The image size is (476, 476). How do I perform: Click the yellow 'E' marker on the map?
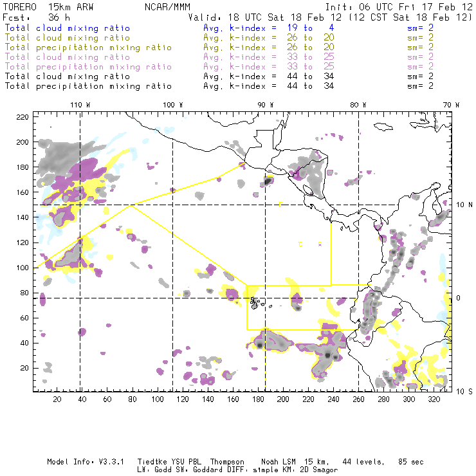coord(280,205)
